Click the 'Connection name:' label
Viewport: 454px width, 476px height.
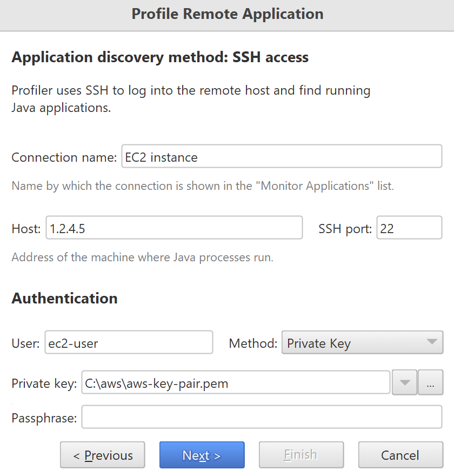(x=64, y=157)
